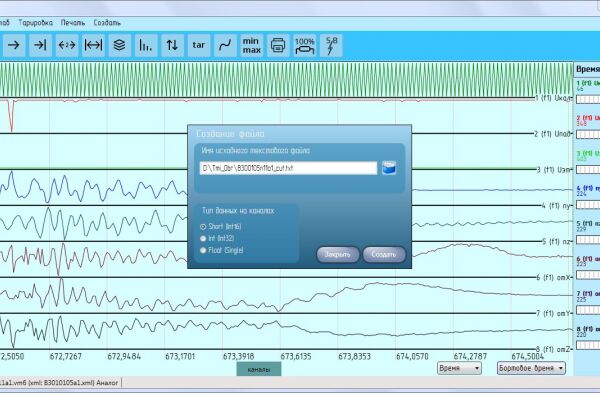Click the 'Время' header in the right panel
This screenshot has height=393, width=600.
588,69
